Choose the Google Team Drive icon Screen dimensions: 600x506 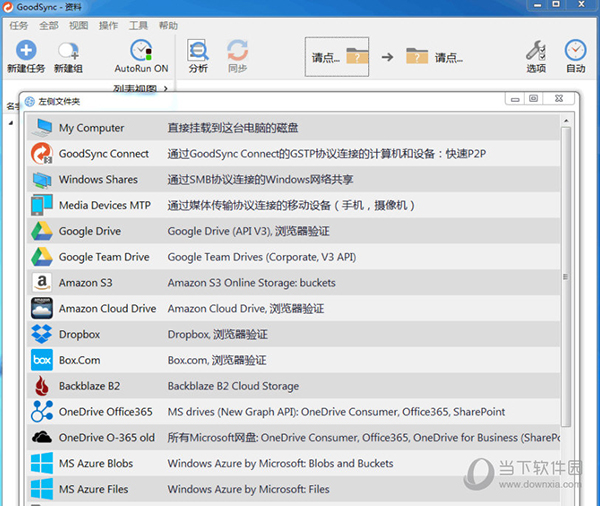click(x=42, y=257)
